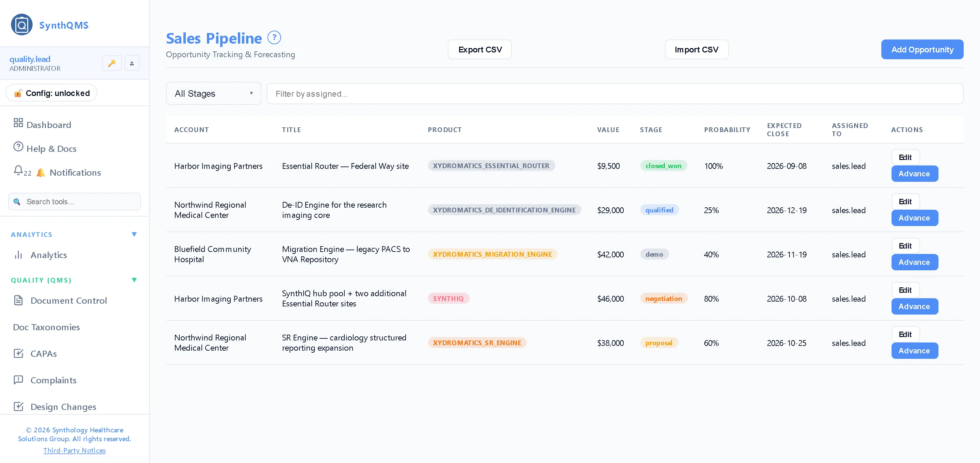
Task: Advance the Essential Router Federal Way opportunity
Action: [x=914, y=174]
